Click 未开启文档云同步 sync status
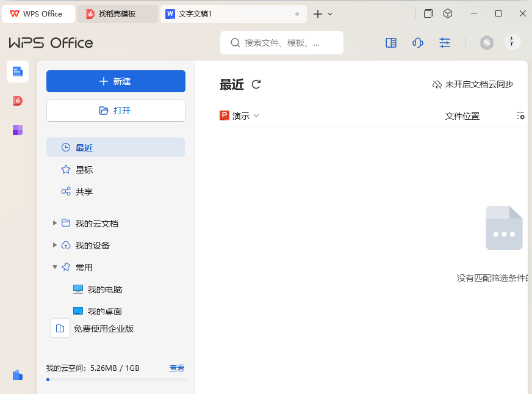Viewport: 532px width, 394px height. coord(473,84)
